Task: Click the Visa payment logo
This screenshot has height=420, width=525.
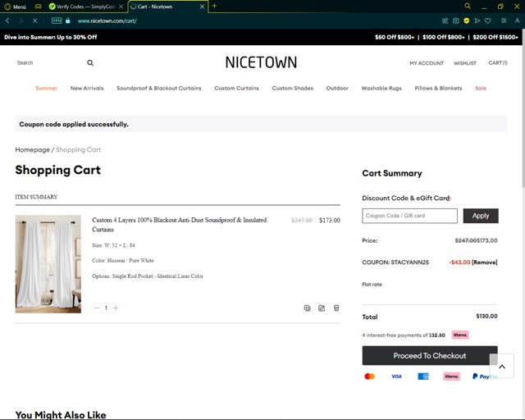Action: point(396,377)
